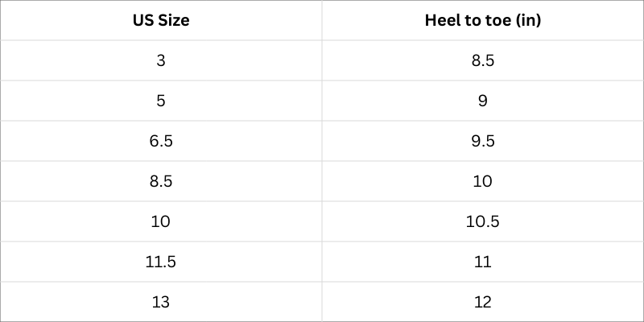Select the 8.5 inch heel to toe cell
644x322 pixels.
(483, 61)
